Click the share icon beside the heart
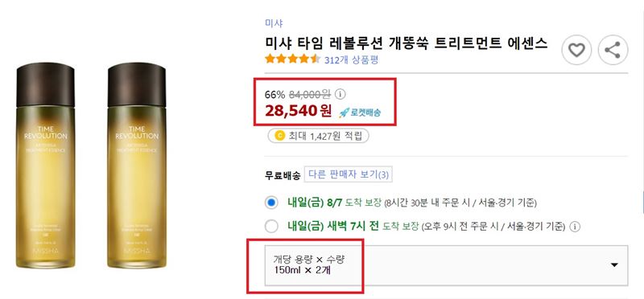Screen dimensions: 644x299 (613, 50)
